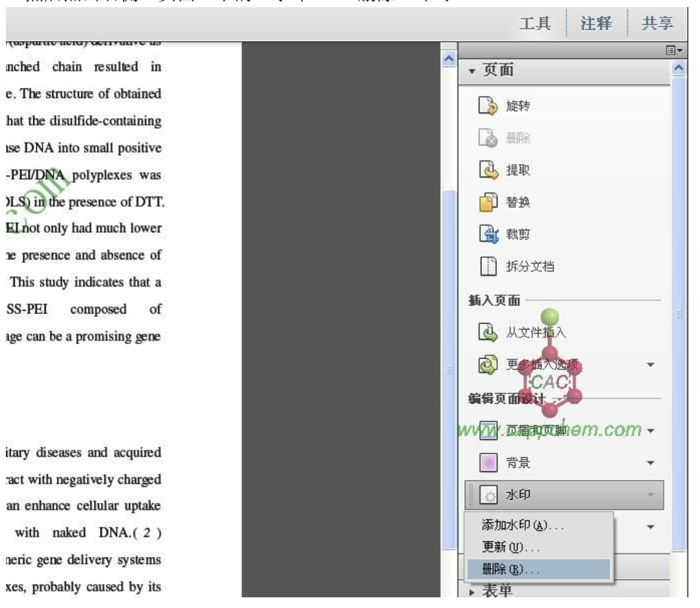
Task: Click the 水印 watermark icon
Action: 488,495
